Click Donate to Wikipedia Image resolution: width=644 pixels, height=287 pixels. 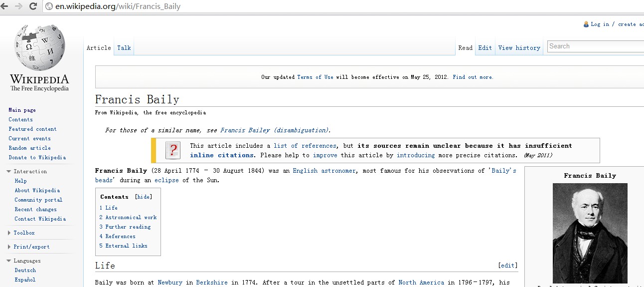pos(37,157)
